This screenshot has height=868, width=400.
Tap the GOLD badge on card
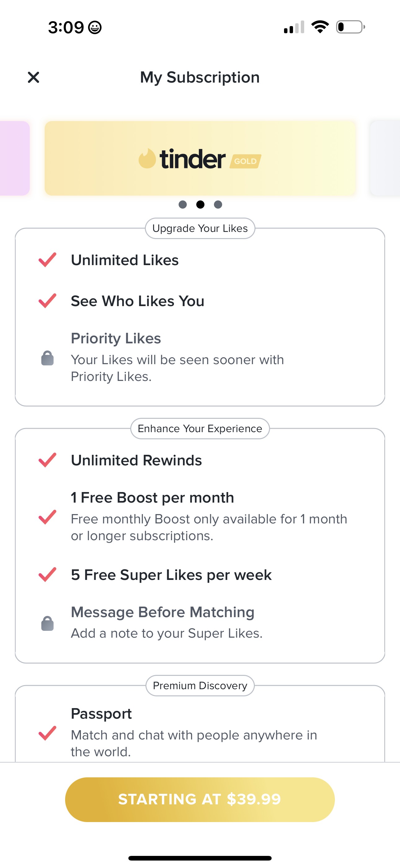pos(246,161)
